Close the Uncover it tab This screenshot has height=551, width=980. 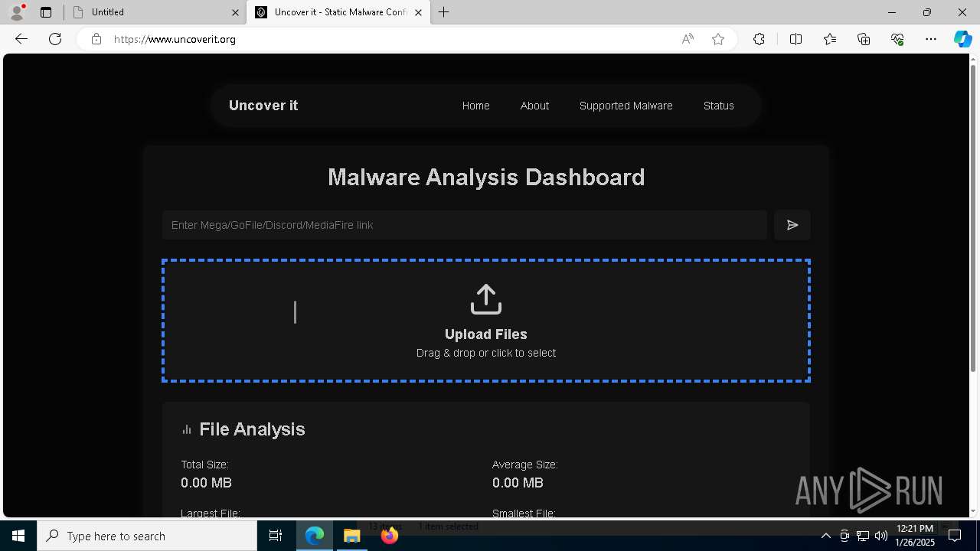click(419, 12)
